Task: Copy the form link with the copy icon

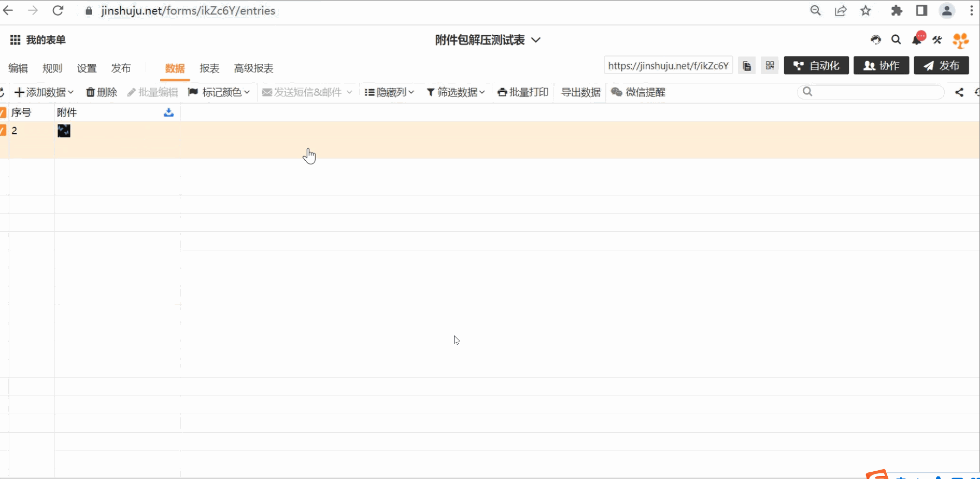Action: [746, 66]
